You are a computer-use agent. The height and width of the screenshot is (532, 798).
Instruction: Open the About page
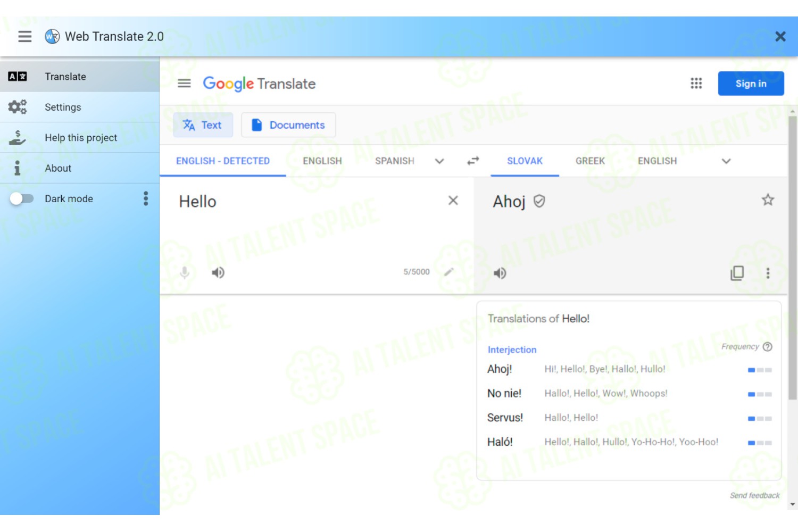[80, 168]
